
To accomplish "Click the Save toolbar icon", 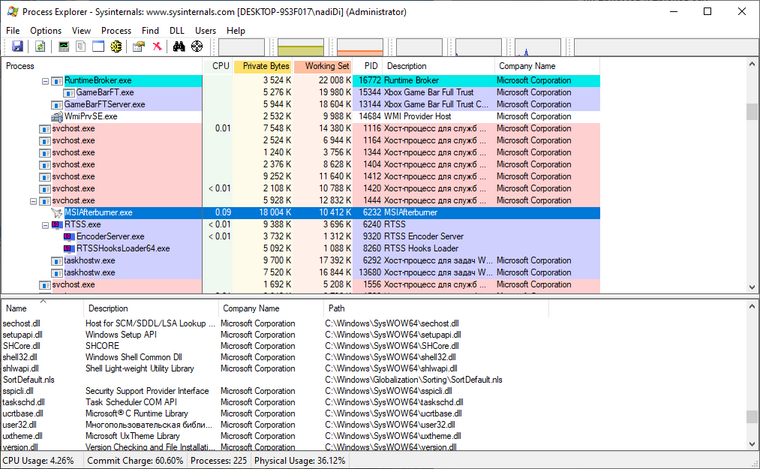I will point(17,47).
